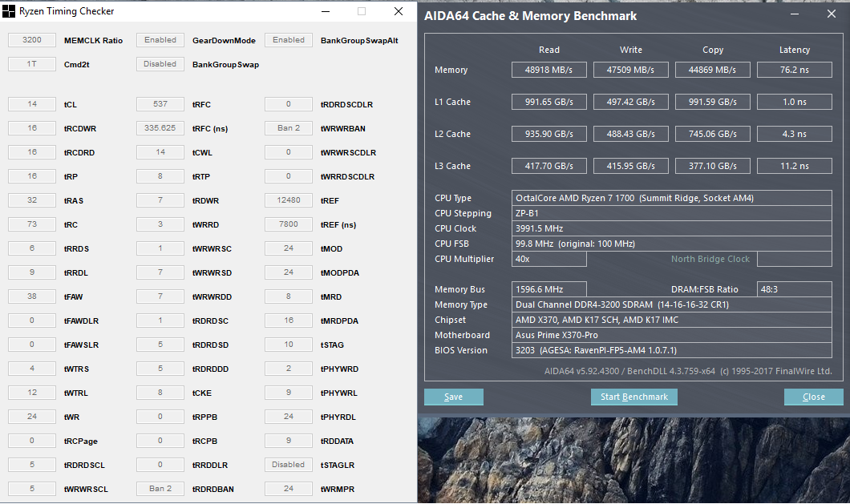Image resolution: width=850 pixels, height=504 pixels.
Task: Click the tRFC (ns) value 335.625
Action: point(160,128)
